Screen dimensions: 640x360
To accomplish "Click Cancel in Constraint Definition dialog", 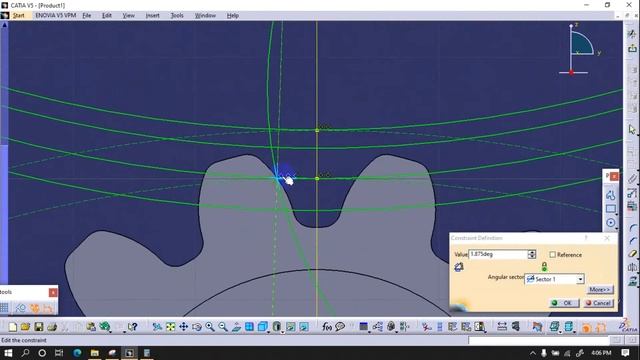I will click(598, 303).
